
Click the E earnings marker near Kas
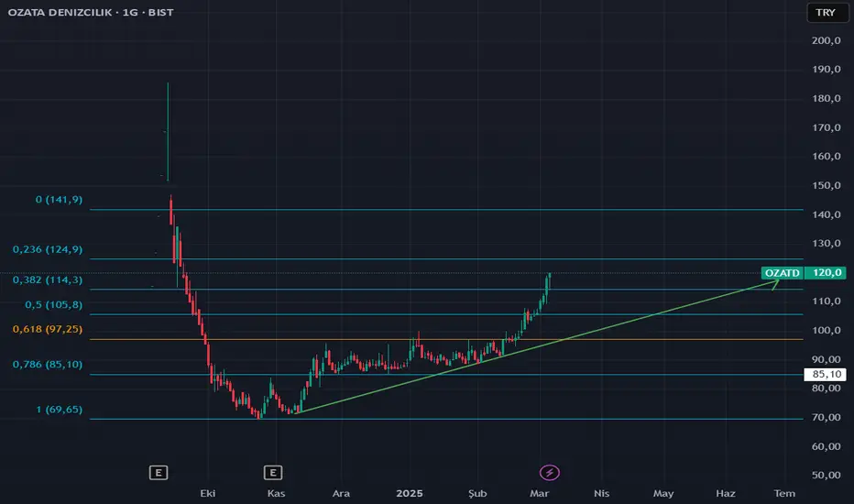coord(273,473)
